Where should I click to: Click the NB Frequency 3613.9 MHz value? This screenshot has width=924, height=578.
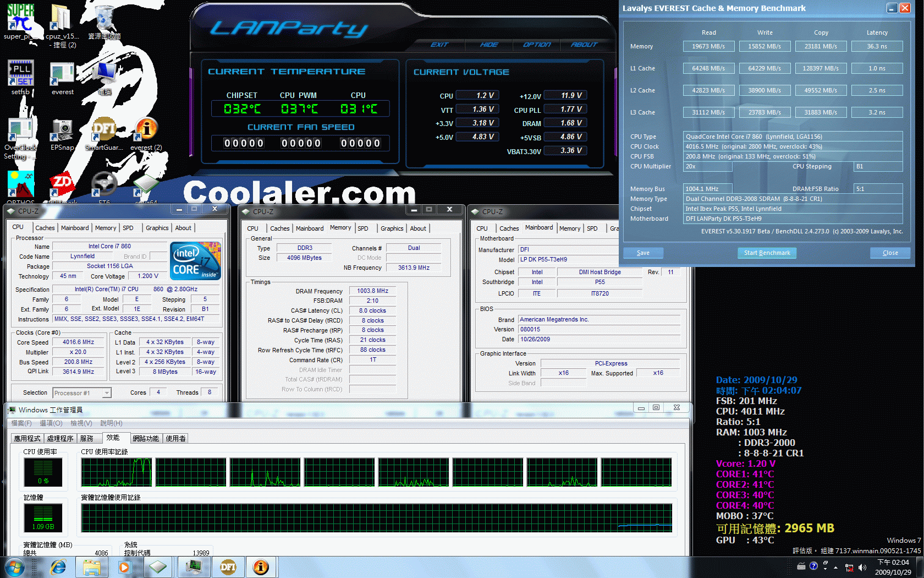414,268
